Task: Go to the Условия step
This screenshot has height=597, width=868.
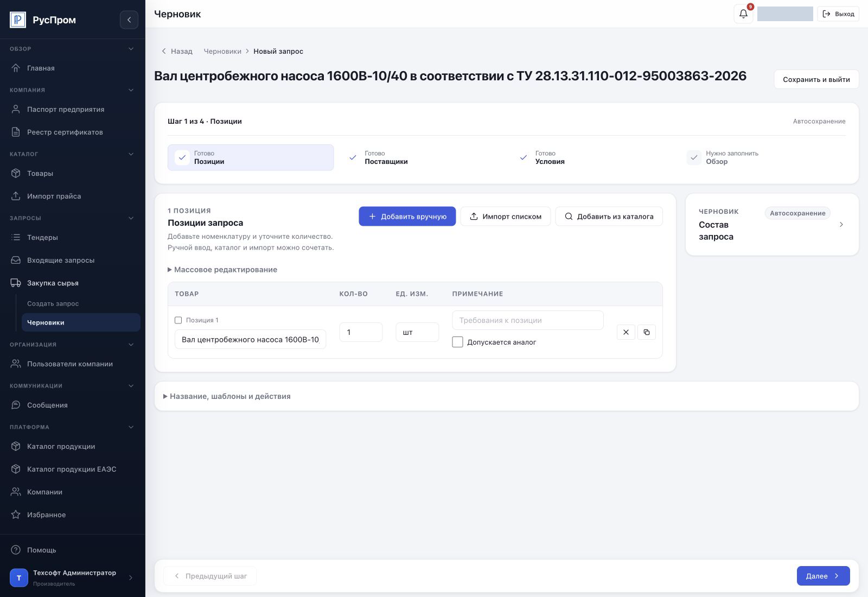Action: (591, 157)
